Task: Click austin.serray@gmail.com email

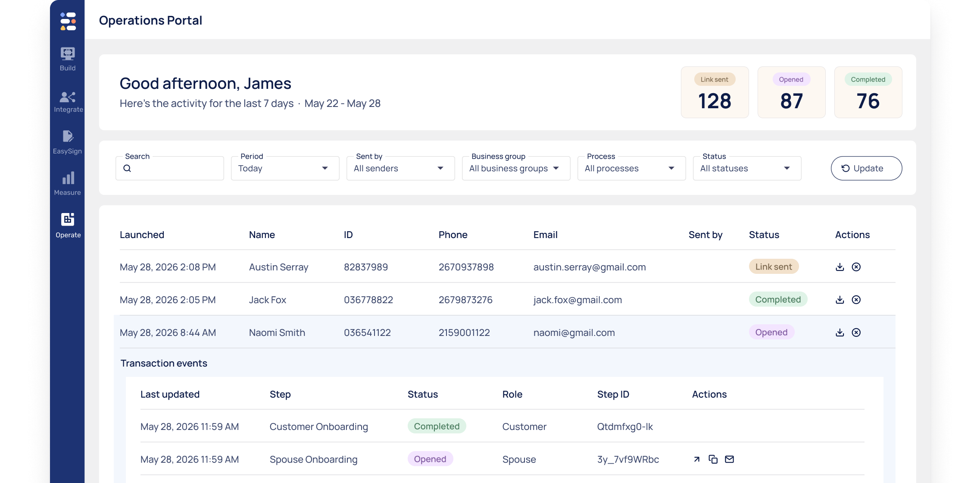Action: pos(590,267)
